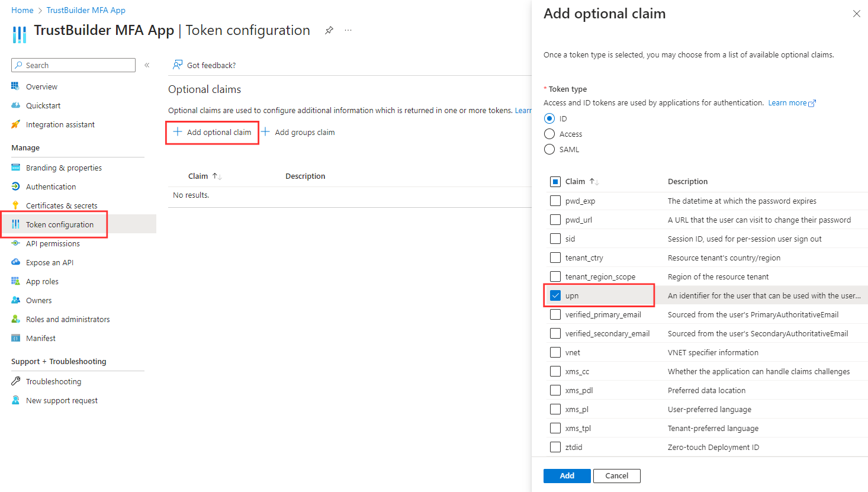Image resolution: width=868 pixels, height=492 pixels.
Task: Check the xms_pl claim checkbox
Action: click(555, 409)
